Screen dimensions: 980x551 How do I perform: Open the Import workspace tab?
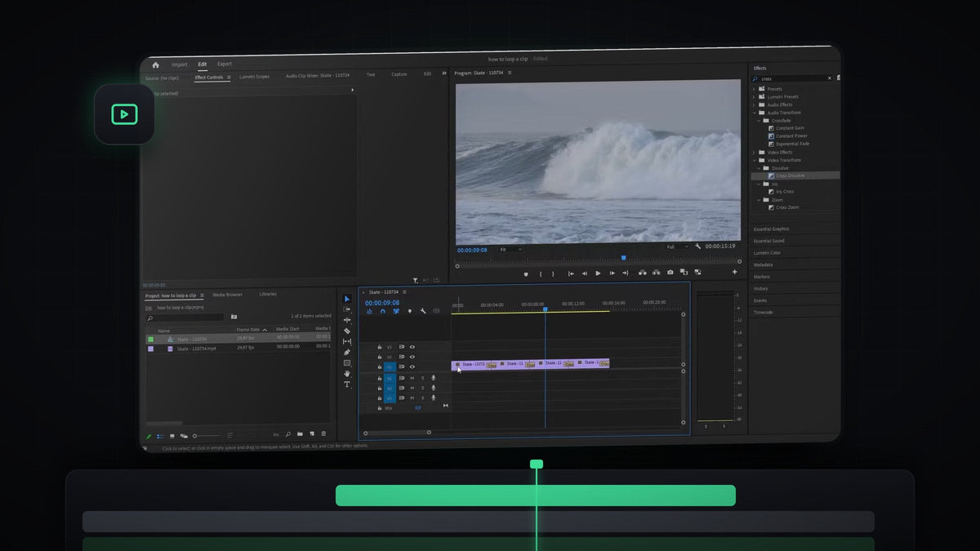click(x=179, y=64)
